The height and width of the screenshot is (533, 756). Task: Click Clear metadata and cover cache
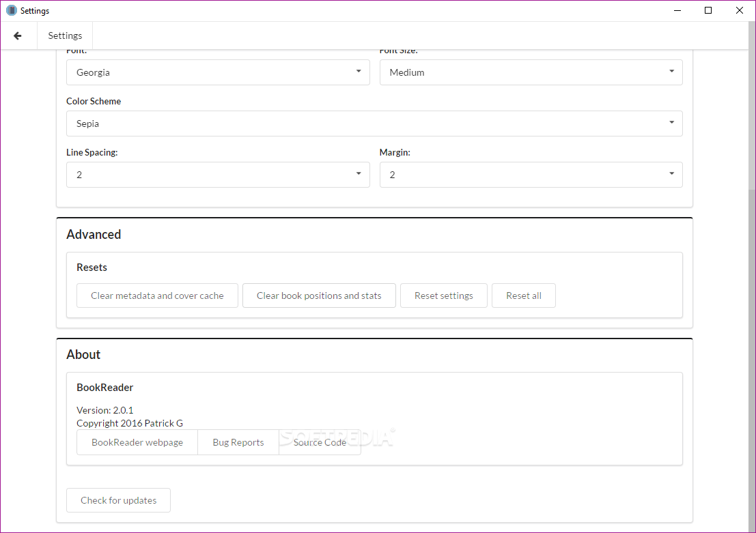point(157,296)
